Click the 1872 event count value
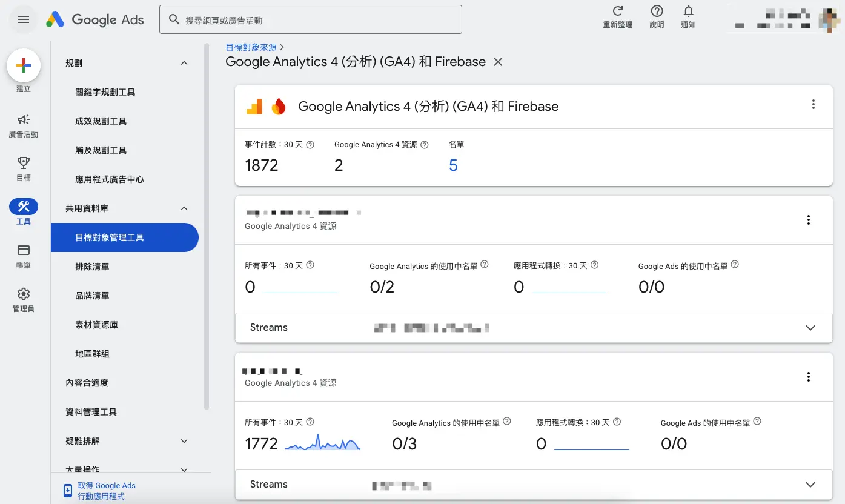 coord(262,165)
